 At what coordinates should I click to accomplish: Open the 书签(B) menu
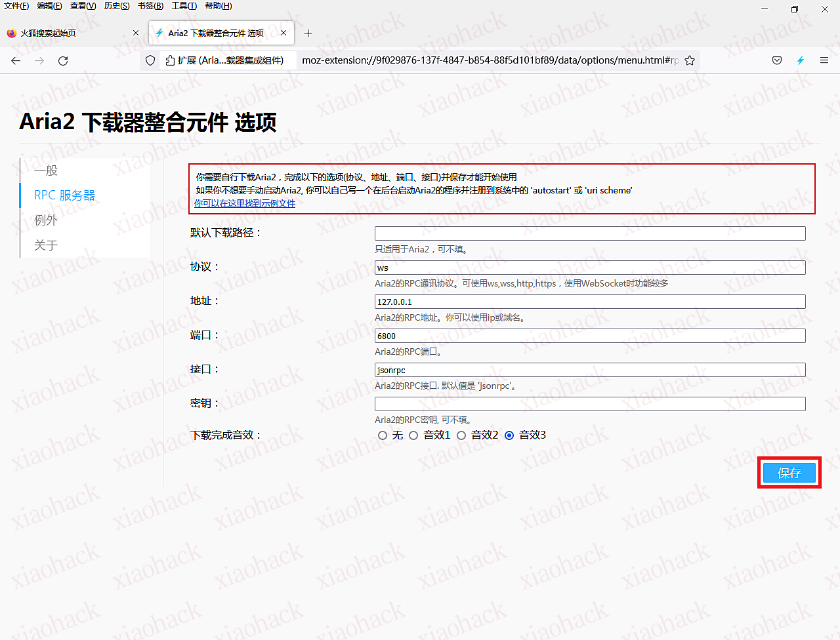pos(150,6)
